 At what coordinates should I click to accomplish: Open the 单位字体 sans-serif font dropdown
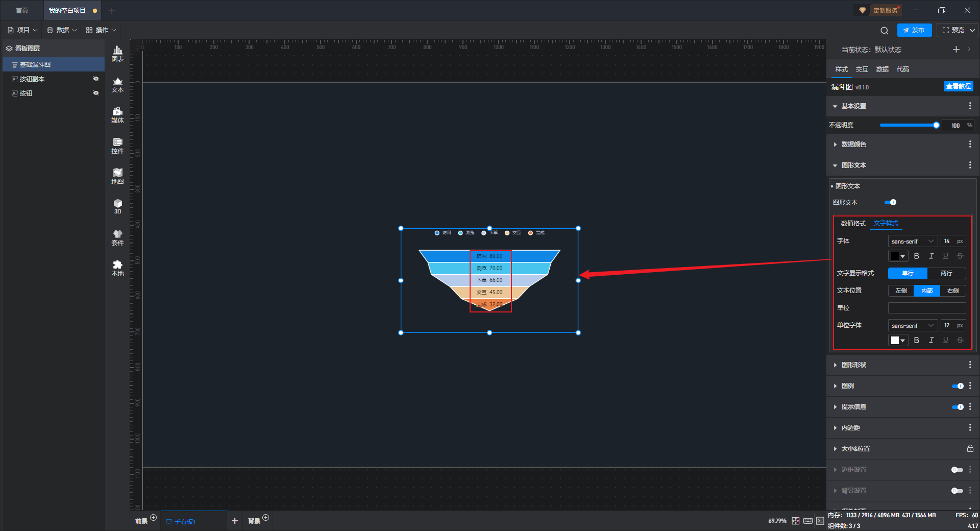coord(913,325)
